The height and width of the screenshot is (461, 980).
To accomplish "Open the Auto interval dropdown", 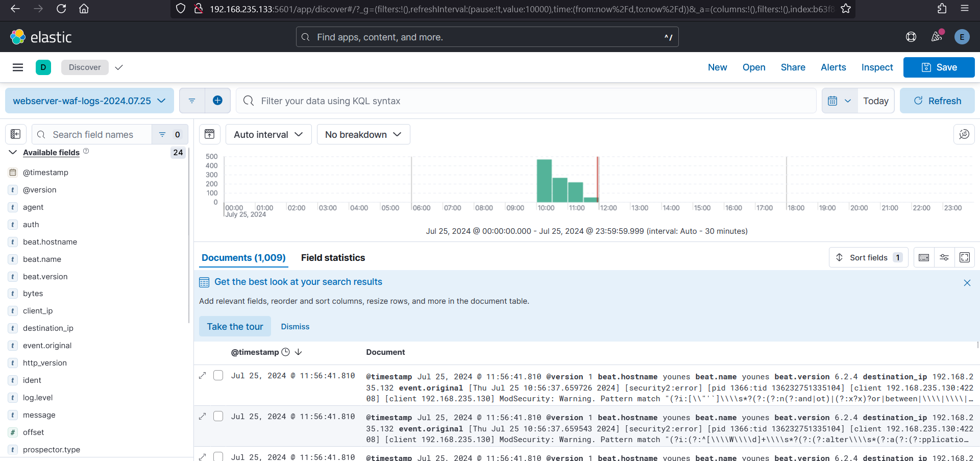I will (x=268, y=134).
